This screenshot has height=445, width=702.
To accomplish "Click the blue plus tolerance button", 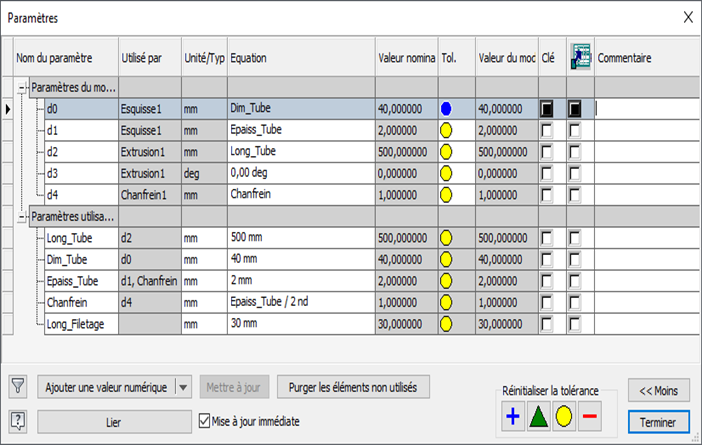I will [512, 416].
